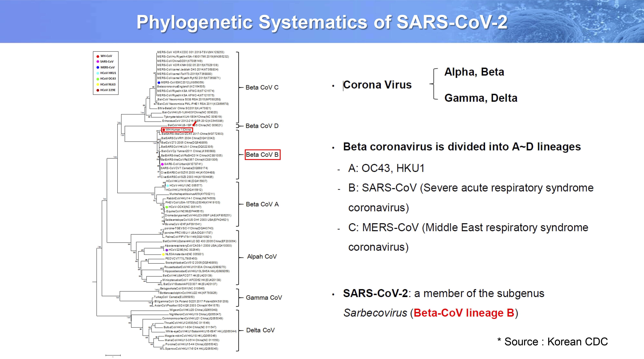The image size is (644, 359).
Task: Click the 'A: OC43, HKU1' line
Action: [x=386, y=168]
